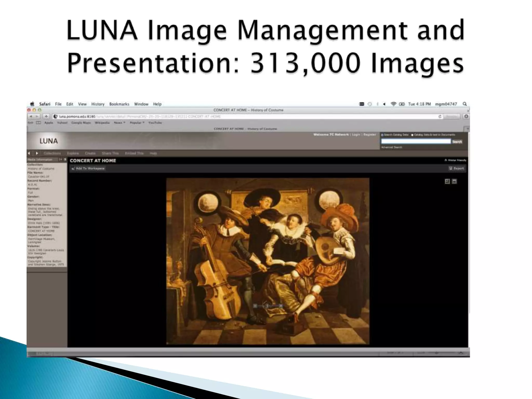Open the History menu in Safari

(x=98, y=104)
